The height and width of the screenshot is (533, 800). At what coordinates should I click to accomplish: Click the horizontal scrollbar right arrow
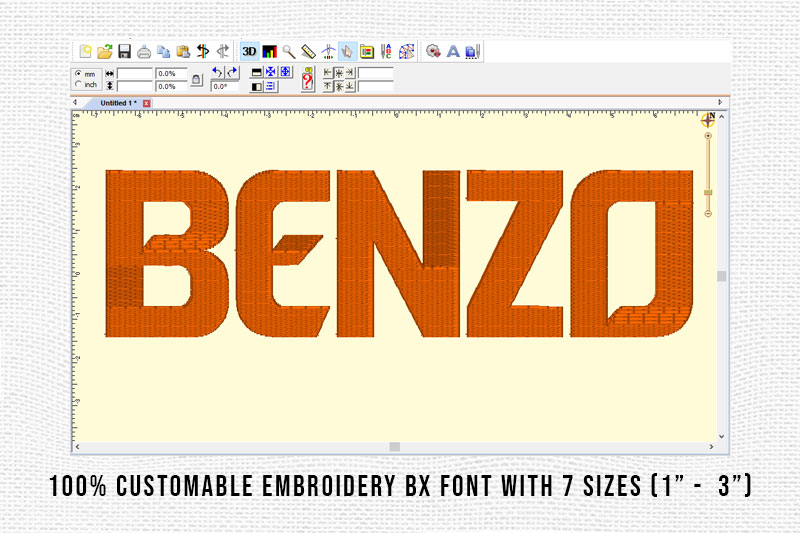pyautogui.click(x=711, y=447)
